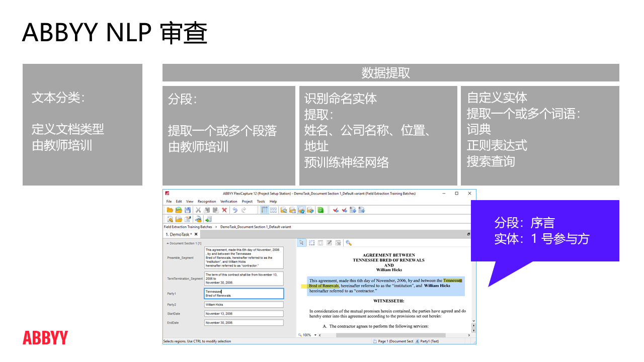Click the Save floppy disk icon
Screen dimensions: 644x362
tap(188, 210)
